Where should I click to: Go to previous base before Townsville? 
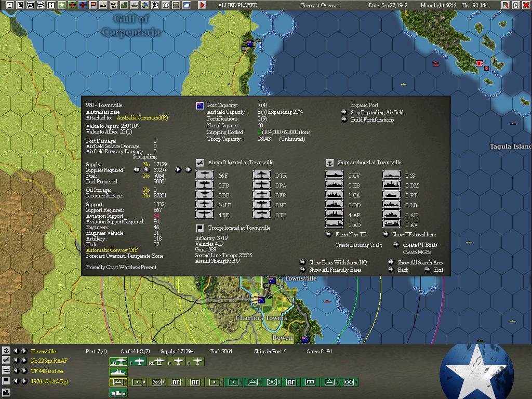click(16, 351)
